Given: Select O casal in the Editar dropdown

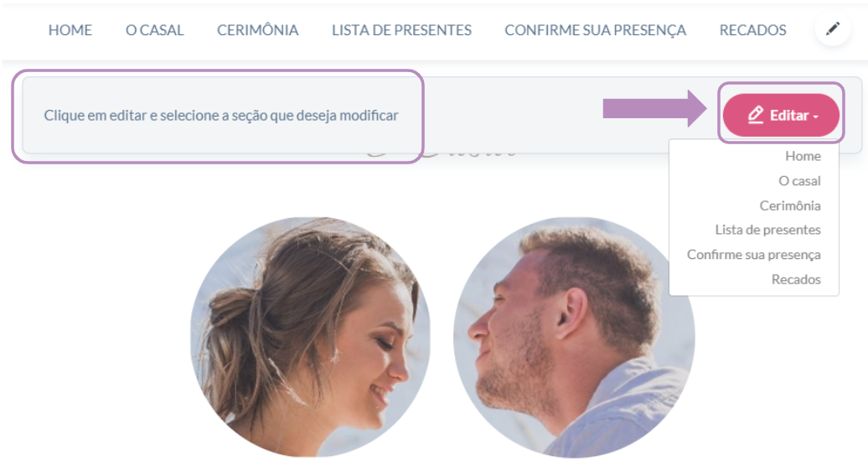Looking at the screenshot, I should click(x=799, y=181).
